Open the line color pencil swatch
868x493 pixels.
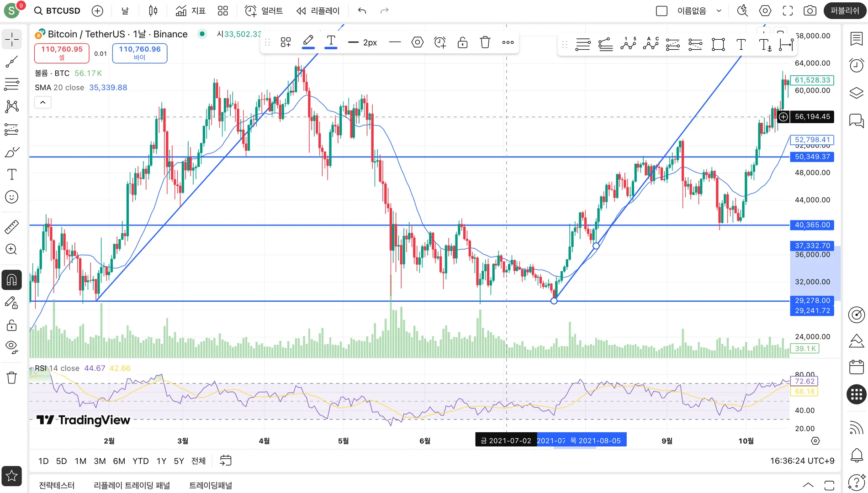coord(308,42)
